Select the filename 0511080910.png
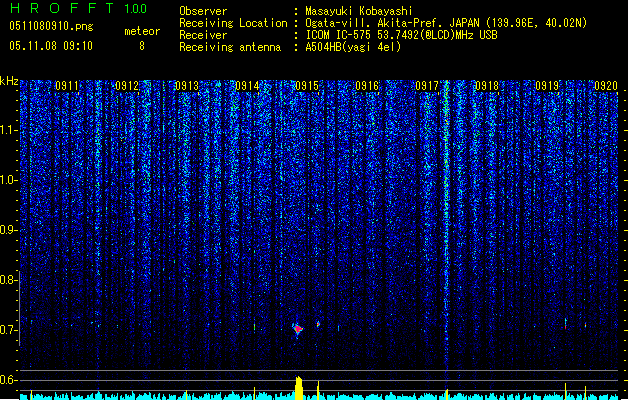This screenshot has height=400, width=629. click(x=51, y=26)
